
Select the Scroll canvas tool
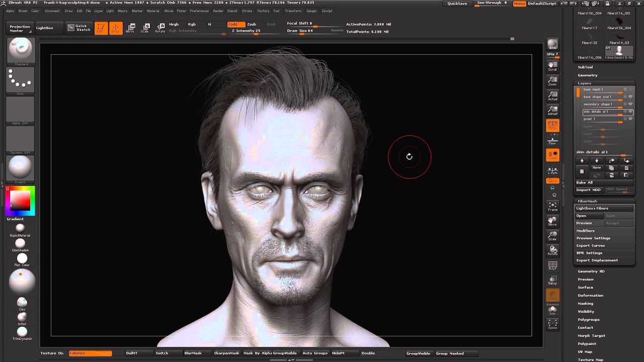[552, 66]
